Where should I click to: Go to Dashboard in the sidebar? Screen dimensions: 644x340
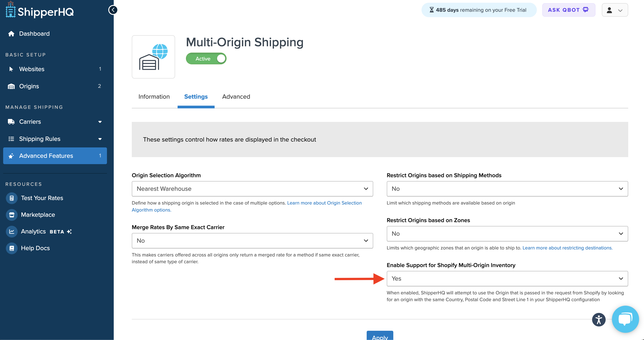click(34, 33)
